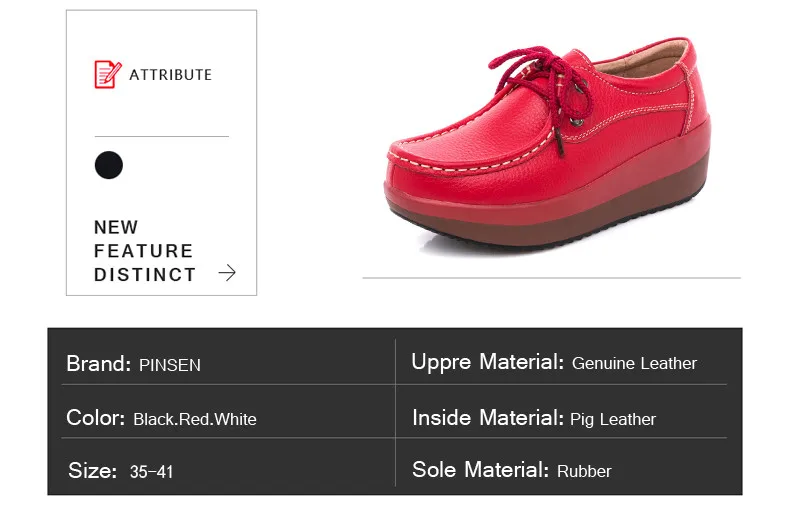The height and width of the screenshot is (527, 790).
Task: Click the Uppre Material Genuine Leather row
Action: 561,362
